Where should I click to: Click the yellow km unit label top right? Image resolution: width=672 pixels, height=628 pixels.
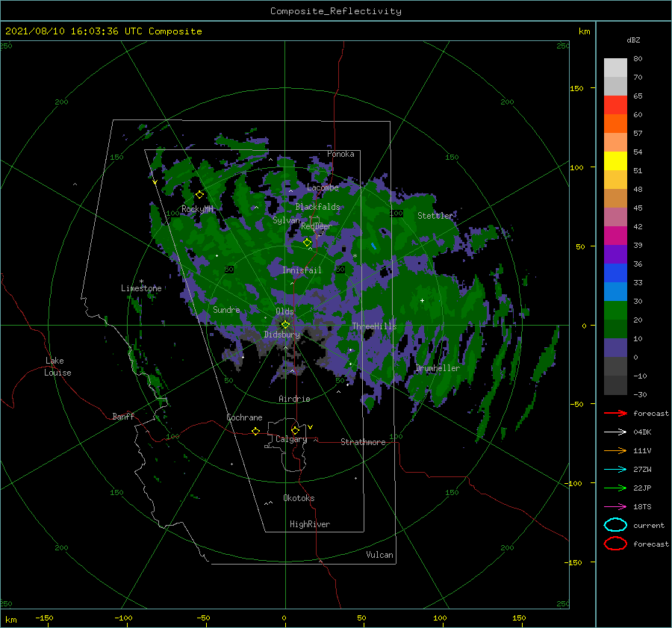pyautogui.click(x=584, y=31)
